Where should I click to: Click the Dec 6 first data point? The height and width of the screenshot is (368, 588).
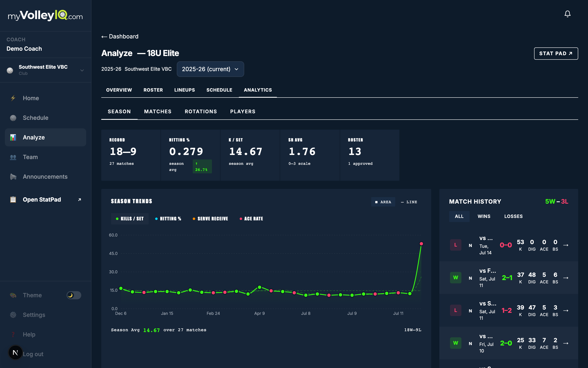click(121, 288)
